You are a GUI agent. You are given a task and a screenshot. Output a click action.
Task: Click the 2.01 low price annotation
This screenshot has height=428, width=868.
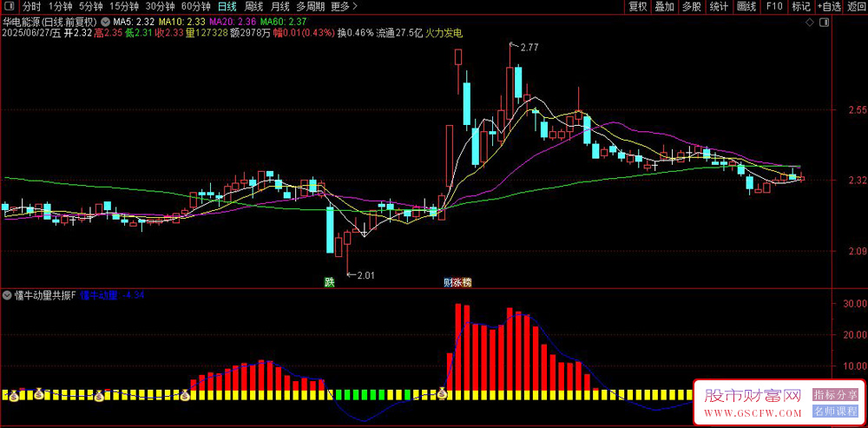(x=366, y=275)
